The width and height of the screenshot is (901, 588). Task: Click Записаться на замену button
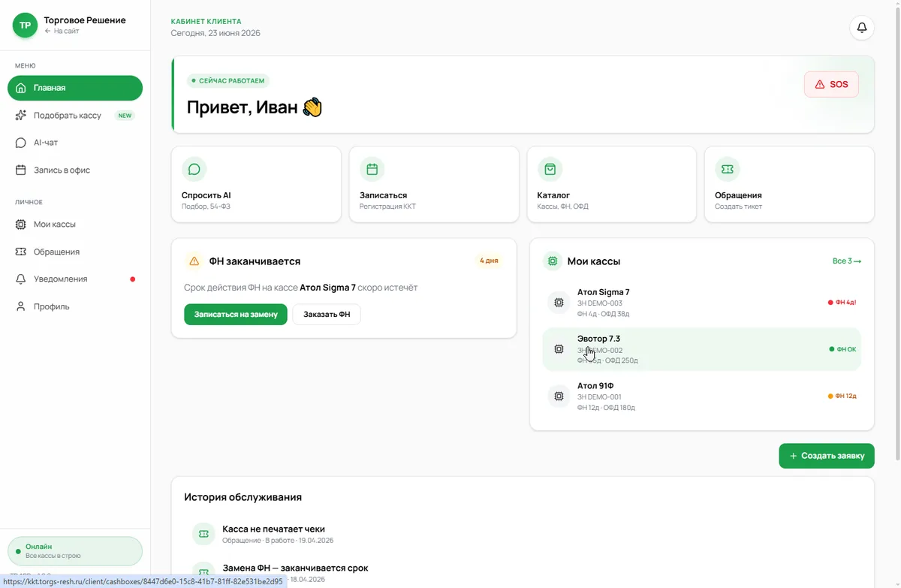click(x=236, y=315)
